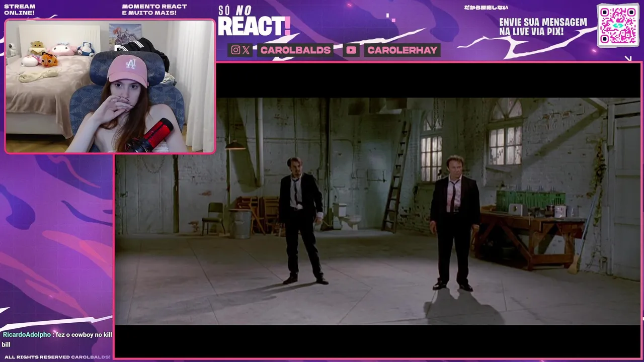Click the X logo beside Instagram icon
The width and height of the screenshot is (644, 362).
(x=246, y=50)
